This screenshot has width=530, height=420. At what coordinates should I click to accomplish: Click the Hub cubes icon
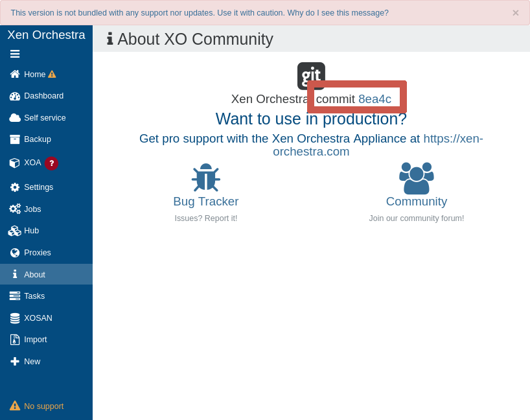pyautogui.click(x=15, y=231)
